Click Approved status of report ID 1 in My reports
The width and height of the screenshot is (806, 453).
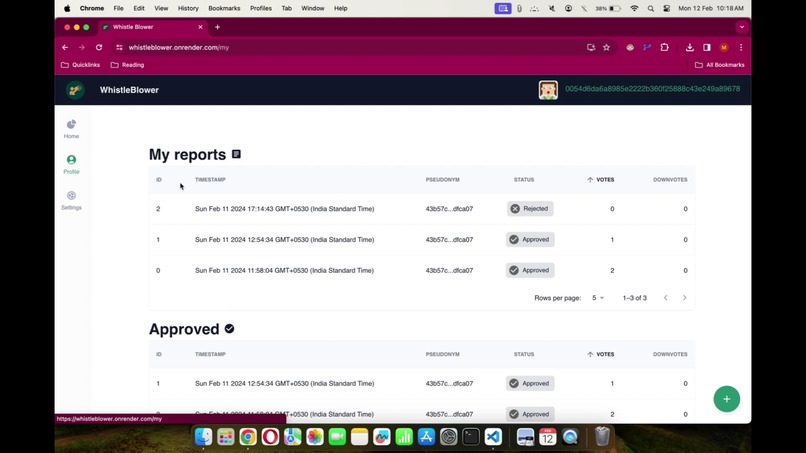click(x=530, y=240)
